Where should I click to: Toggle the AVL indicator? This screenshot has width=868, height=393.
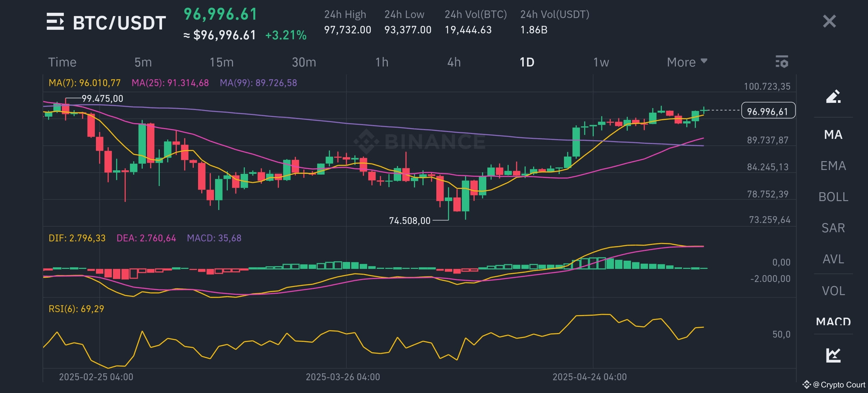[x=833, y=259]
